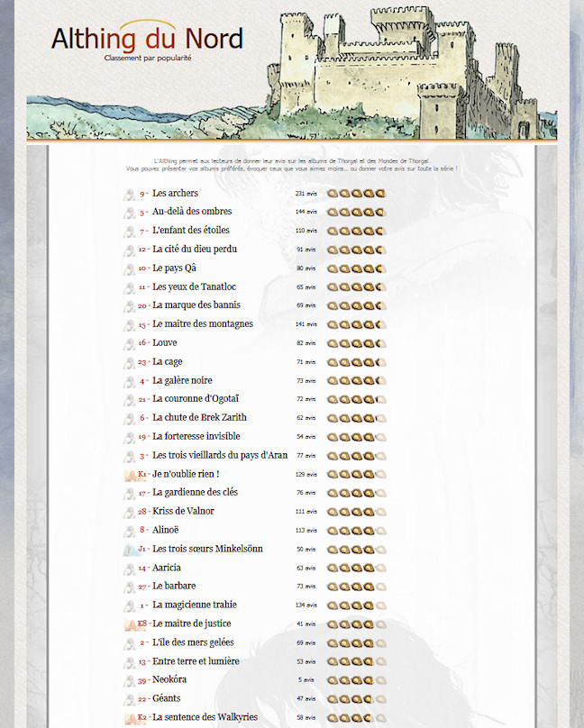
Task: Click the icon beside La sentence des Walkyries
Action: tap(129, 717)
